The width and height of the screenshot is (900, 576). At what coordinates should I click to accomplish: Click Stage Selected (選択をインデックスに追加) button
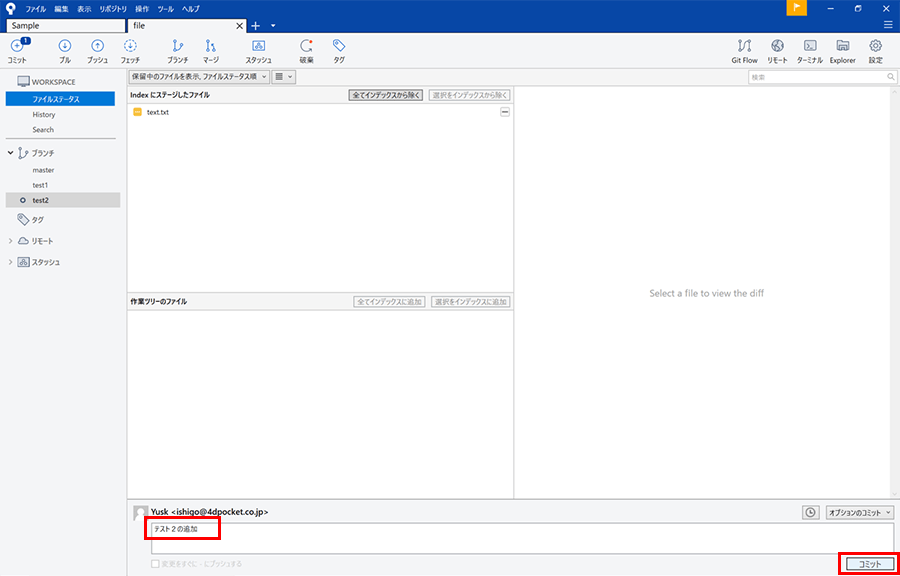[x=471, y=302]
